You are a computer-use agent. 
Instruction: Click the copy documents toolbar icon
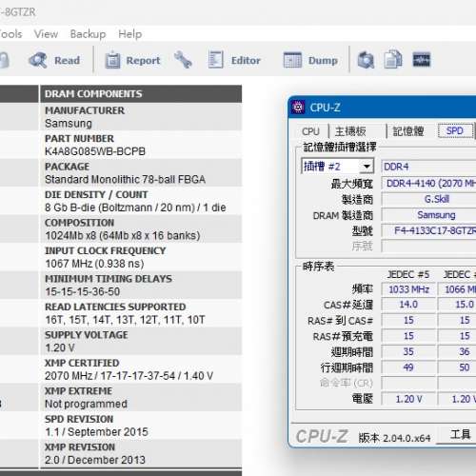coord(393,60)
